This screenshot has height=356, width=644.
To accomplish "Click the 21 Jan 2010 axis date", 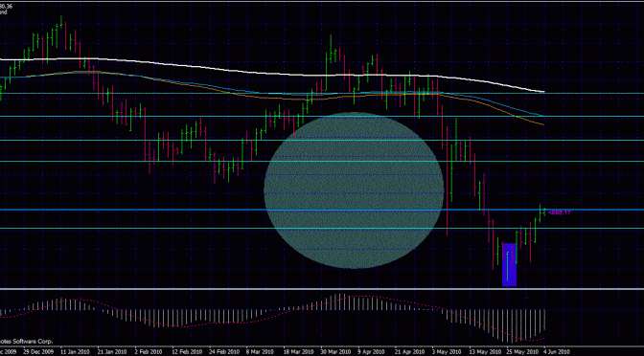I will (x=112, y=352).
